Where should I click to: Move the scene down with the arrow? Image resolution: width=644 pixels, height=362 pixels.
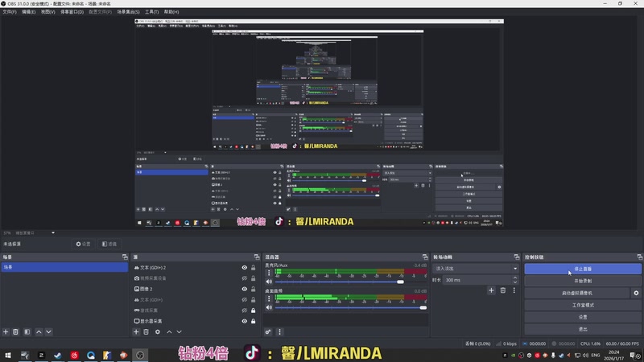click(x=48, y=331)
